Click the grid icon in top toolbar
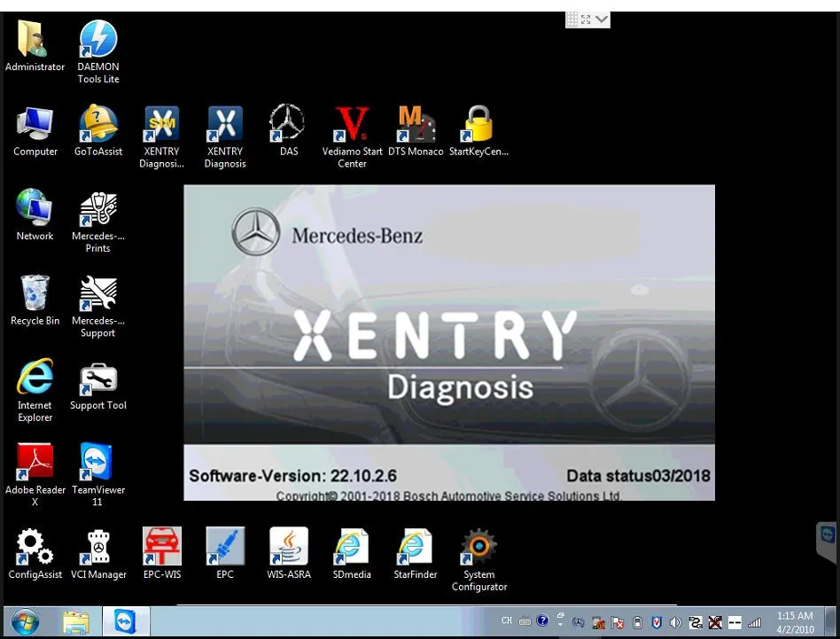The height and width of the screenshot is (639, 840). (572, 19)
